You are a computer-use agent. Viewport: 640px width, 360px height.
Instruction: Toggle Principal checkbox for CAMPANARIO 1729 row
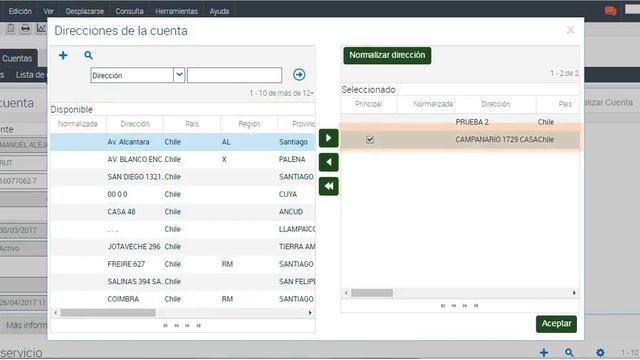pos(370,140)
